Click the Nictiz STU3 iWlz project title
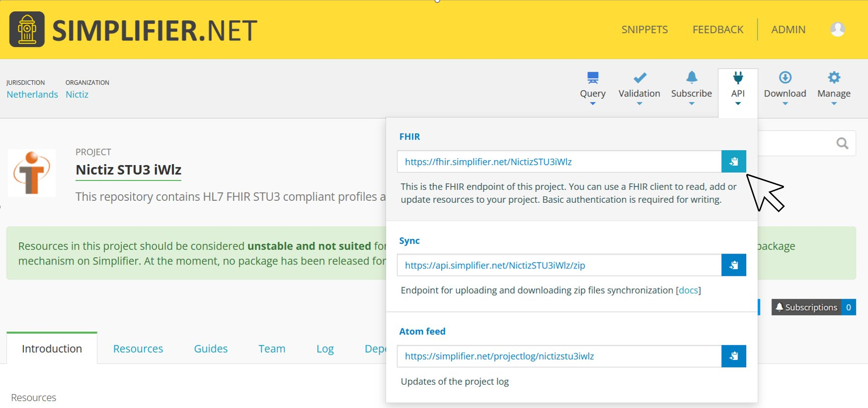The height and width of the screenshot is (408, 868). [x=128, y=170]
